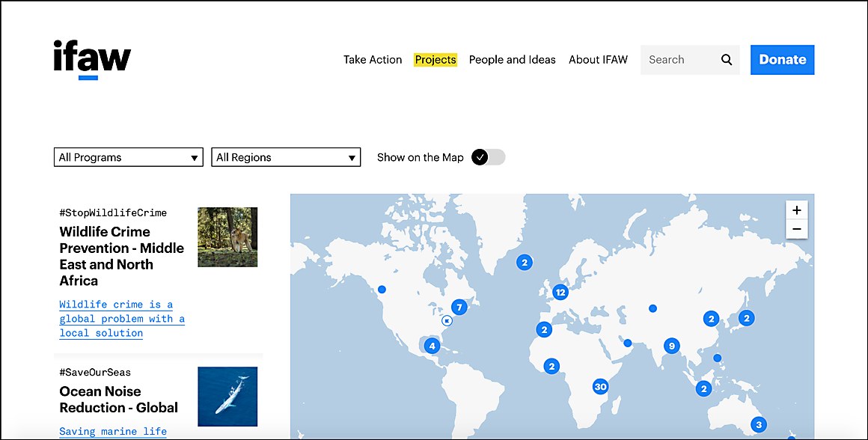The height and width of the screenshot is (440, 868).
Task: Select the 2-project cluster in West Africa
Action: 551,366
